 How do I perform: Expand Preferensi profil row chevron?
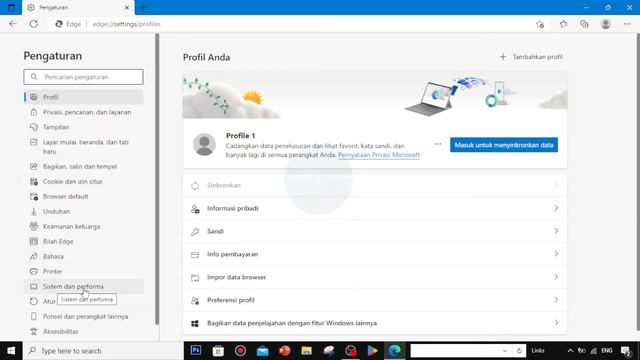(x=556, y=300)
